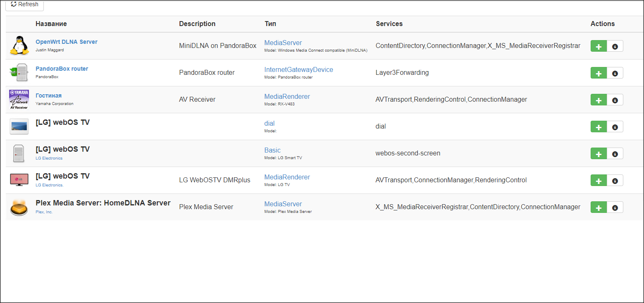The width and height of the screenshot is (644, 303).
Task: Open the Гостиная device link
Action: click(x=48, y=95)
